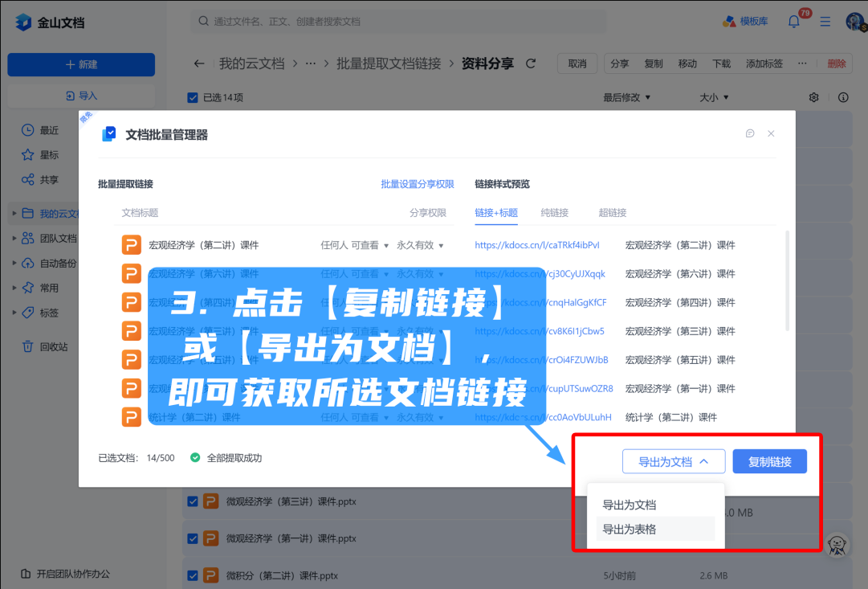This screenshot has height=589, width=868.
Task: Uncheck 微观经济学（第三讲）课件.pptx checkbox
Action: 192,501
